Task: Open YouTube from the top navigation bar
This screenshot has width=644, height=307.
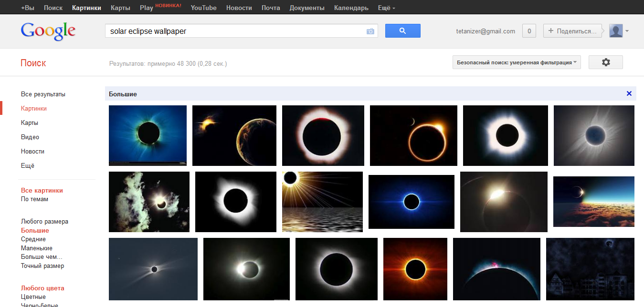Action: (203, 8)
